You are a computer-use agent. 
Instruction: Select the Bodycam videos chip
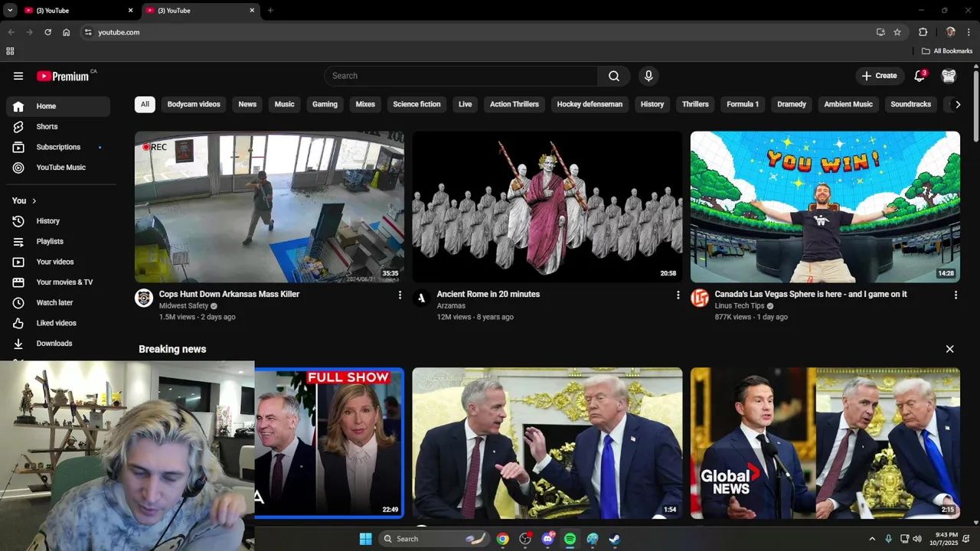pos(194,104)
